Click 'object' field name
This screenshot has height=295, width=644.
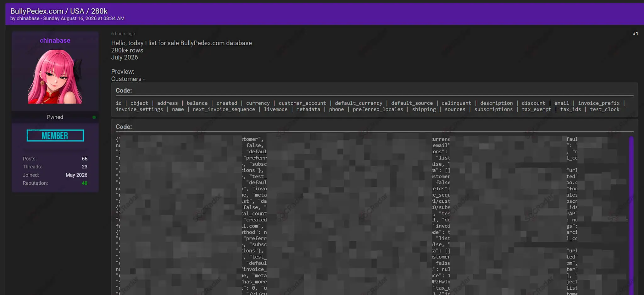click(139, 103)
